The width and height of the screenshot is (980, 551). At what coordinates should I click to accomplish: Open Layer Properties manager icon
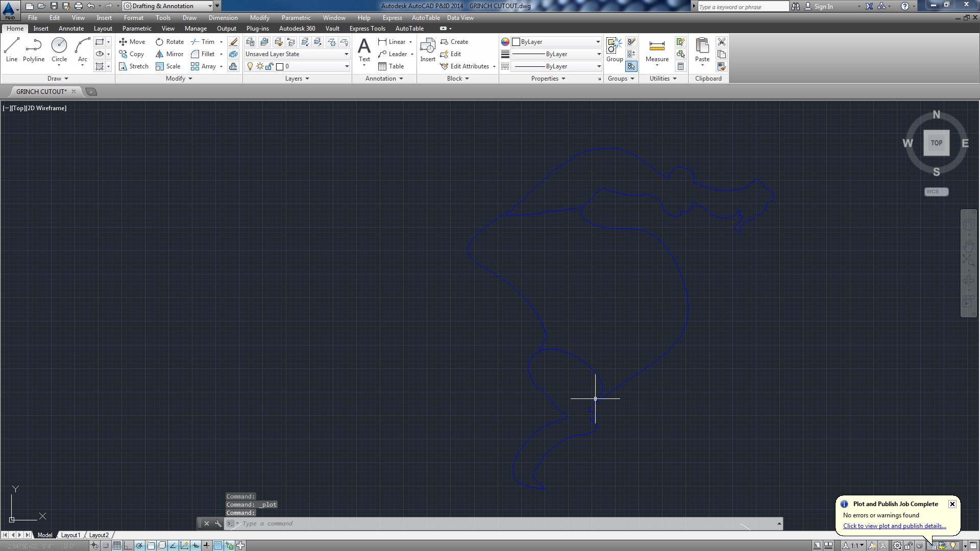(x=250, y=42)
